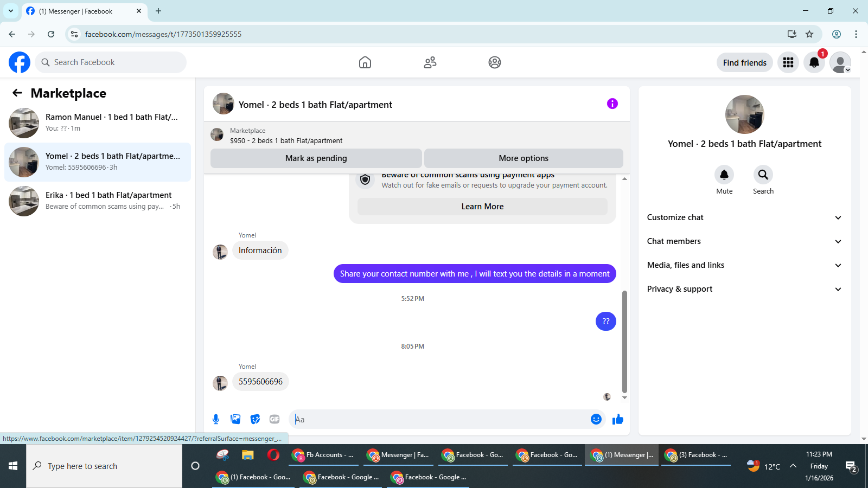Click the large listing thumbnail in right panel
Screen dimensions: 868x488
pyautogui.click(x=744, y=114)
